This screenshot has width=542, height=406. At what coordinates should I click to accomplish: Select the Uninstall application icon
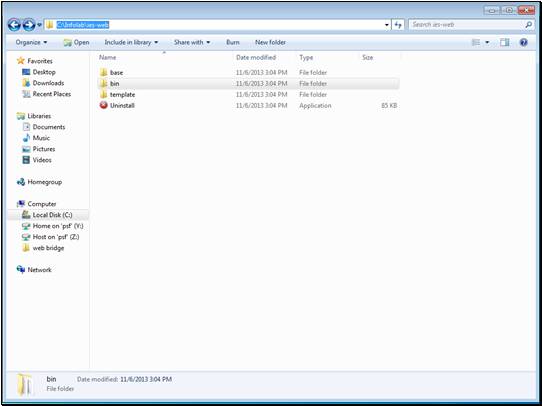pos(104,105)
